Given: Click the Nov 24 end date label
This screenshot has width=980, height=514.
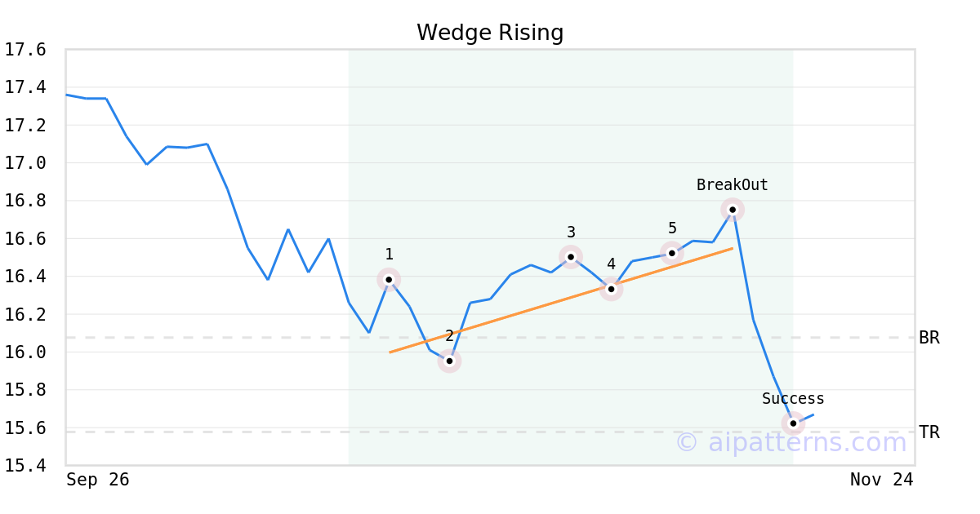Looking at the screenshot, I should point(881,480).
